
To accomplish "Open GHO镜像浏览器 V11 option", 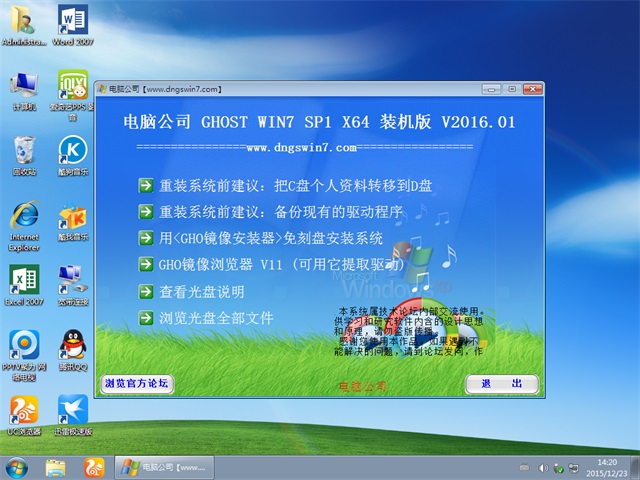I will [281, 264].
